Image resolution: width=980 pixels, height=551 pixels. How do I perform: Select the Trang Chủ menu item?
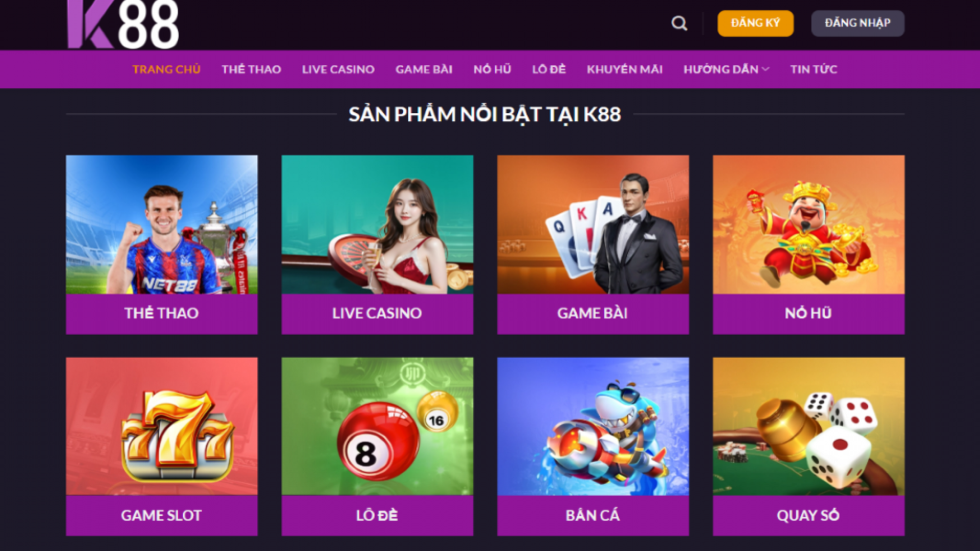[166, 69]
